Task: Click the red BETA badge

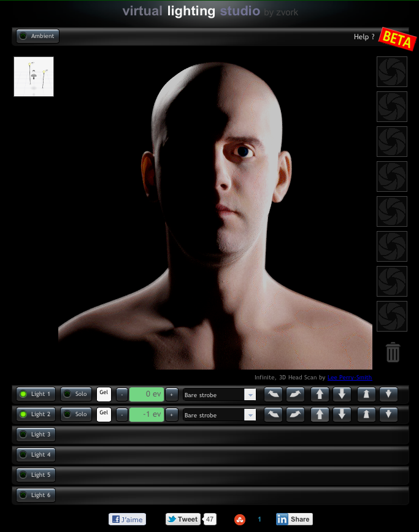Action: 398,39
